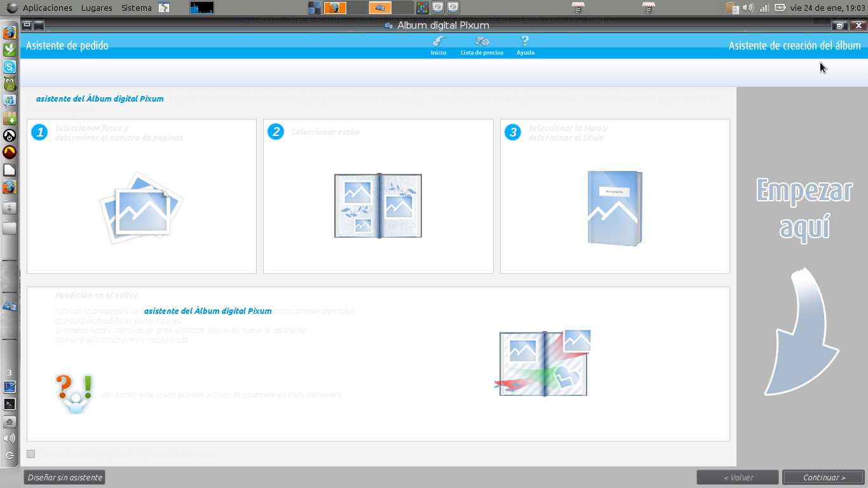Click the home folder dock icon
Screen dimensions: 868x488
(x=10, y=421)
